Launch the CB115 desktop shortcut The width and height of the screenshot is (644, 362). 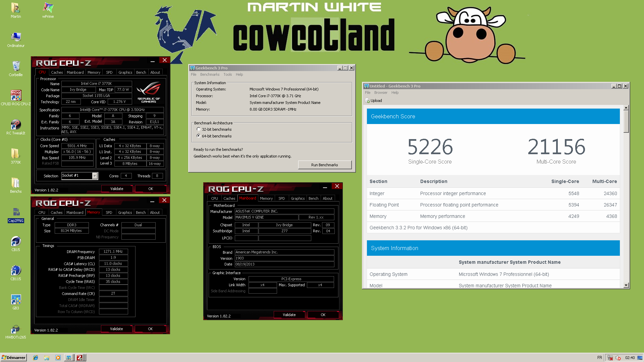16,273
